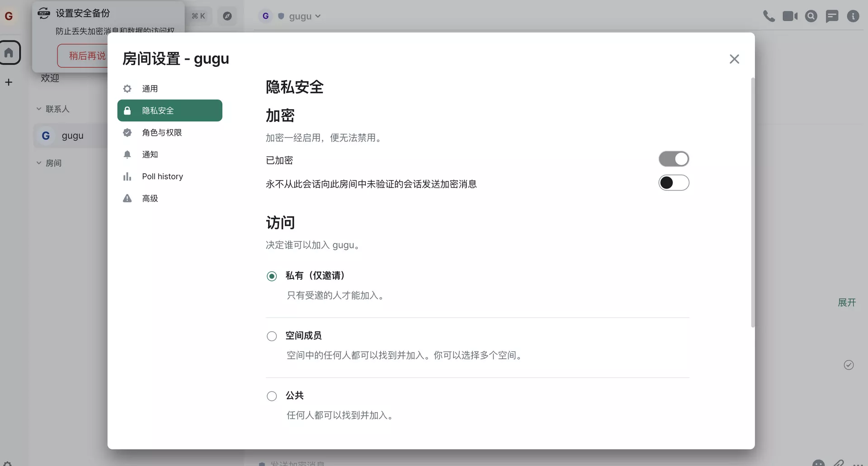Screen dimensions: 868x466
Task: Click the home space icon
Action: pyautogui.click(x=9, y=52)
